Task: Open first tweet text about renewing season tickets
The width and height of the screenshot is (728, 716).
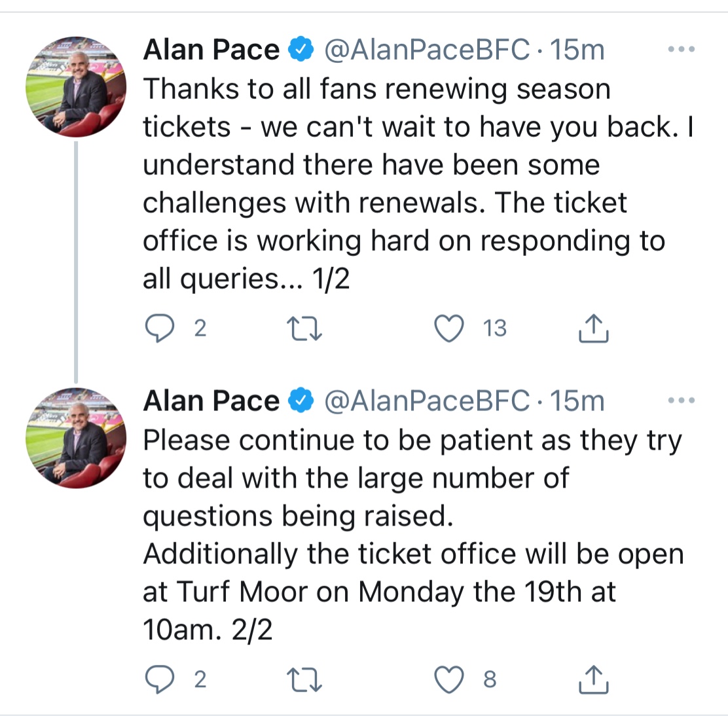Action: [x=418, y=184]
